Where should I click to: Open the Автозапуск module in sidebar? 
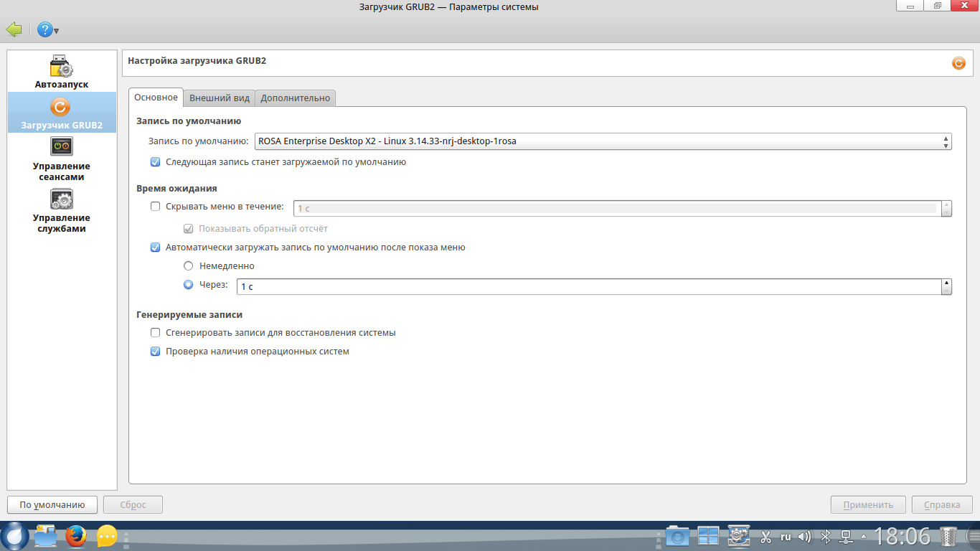62,71
